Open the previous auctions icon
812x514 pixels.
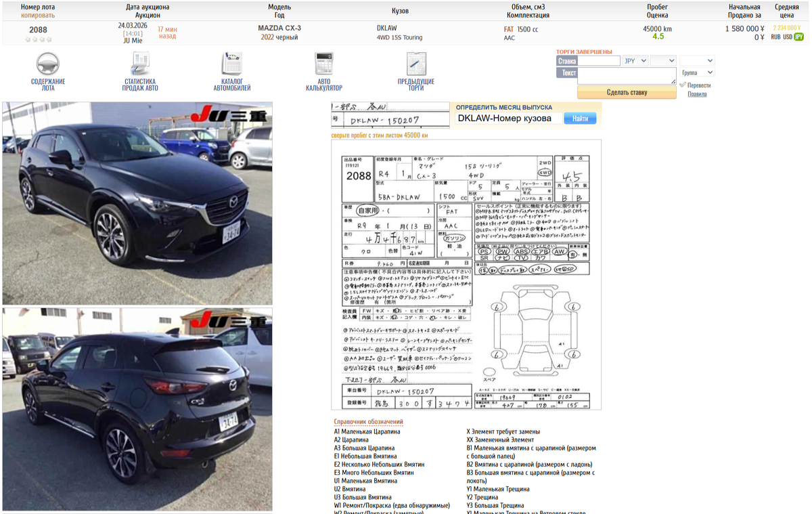416,64
